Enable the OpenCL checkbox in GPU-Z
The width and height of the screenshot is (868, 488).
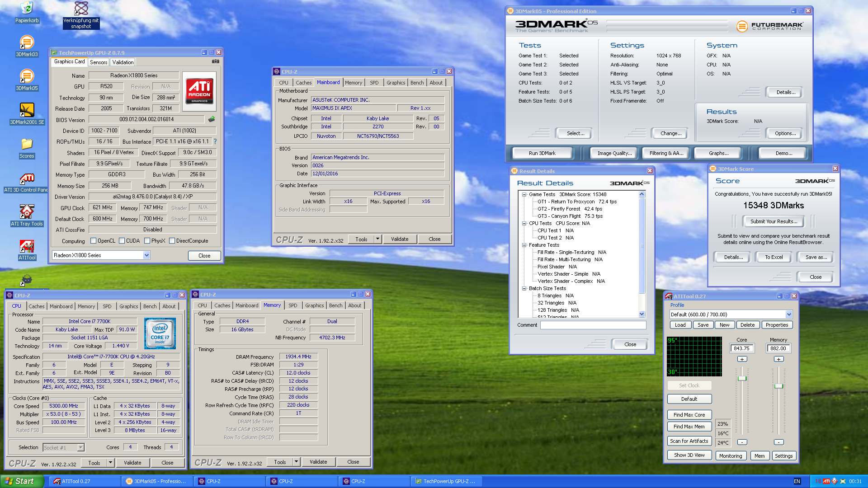click(x=94, y=241)
